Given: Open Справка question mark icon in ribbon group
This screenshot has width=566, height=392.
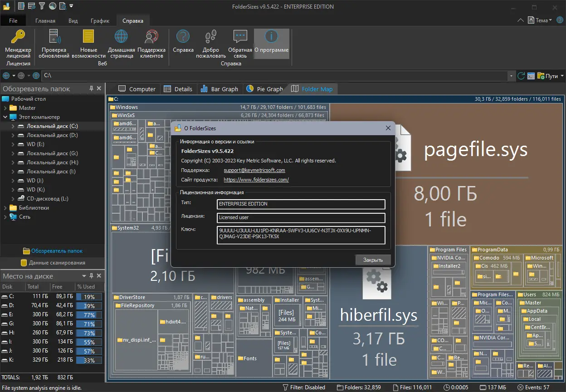Looking at the screenshot, I should (x=183, y=36).
